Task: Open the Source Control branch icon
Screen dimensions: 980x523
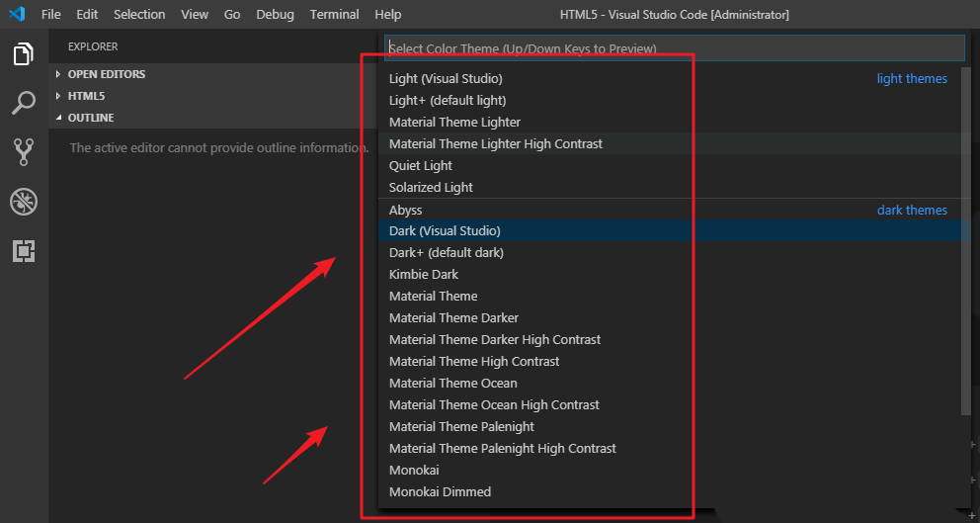Action: click(x=24, y=151)
